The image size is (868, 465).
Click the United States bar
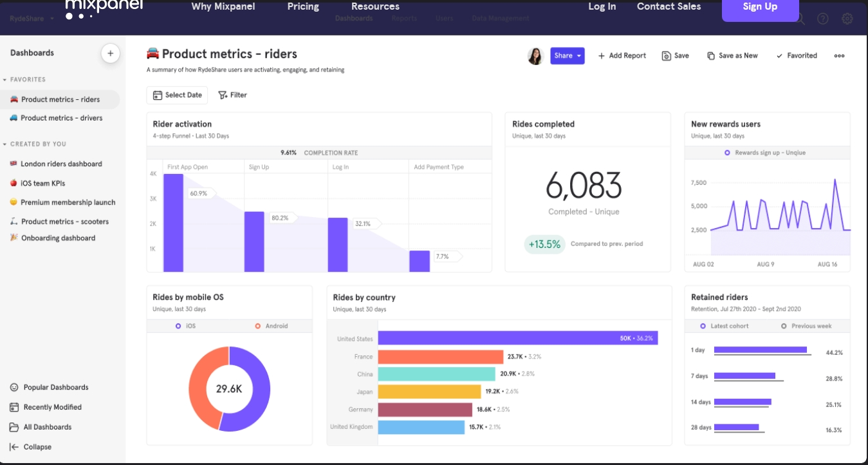[518, 338]
